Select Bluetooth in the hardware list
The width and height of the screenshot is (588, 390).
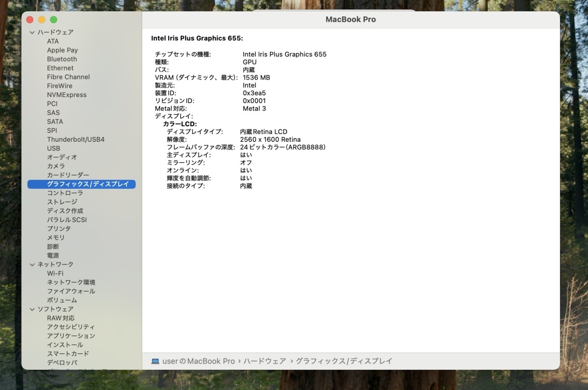[62, 59]
